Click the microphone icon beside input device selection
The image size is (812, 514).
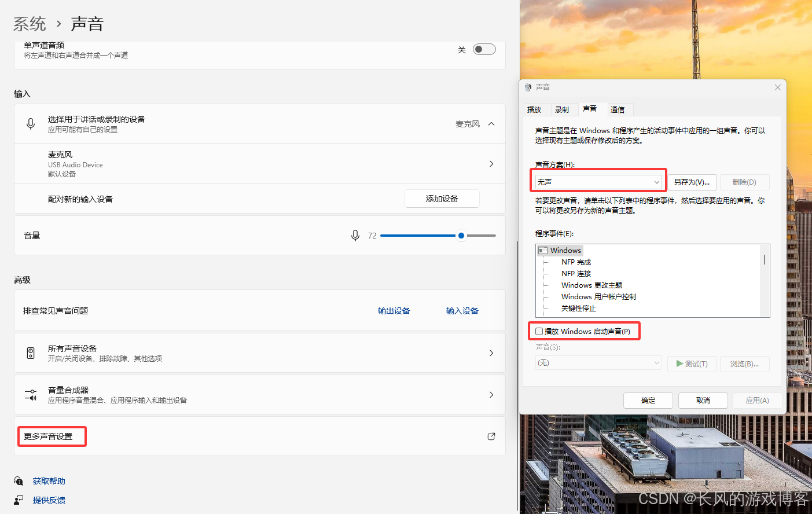pos(31,123)
